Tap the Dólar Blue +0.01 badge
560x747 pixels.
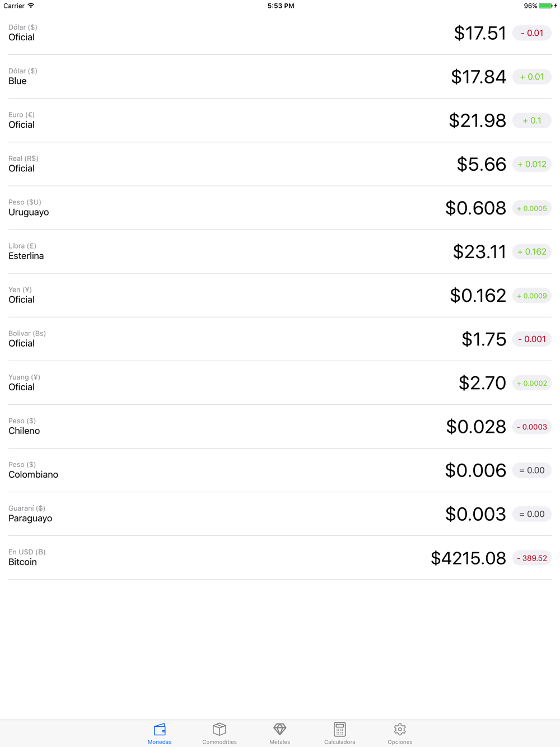click(531, 77)
